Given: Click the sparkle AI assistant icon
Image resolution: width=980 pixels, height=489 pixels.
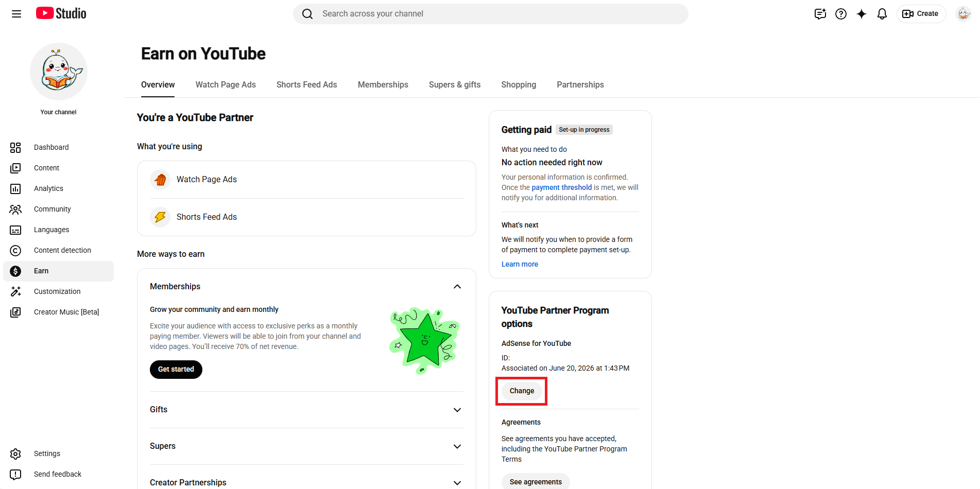Looking at the screenshot, I should tap(862, 14).
